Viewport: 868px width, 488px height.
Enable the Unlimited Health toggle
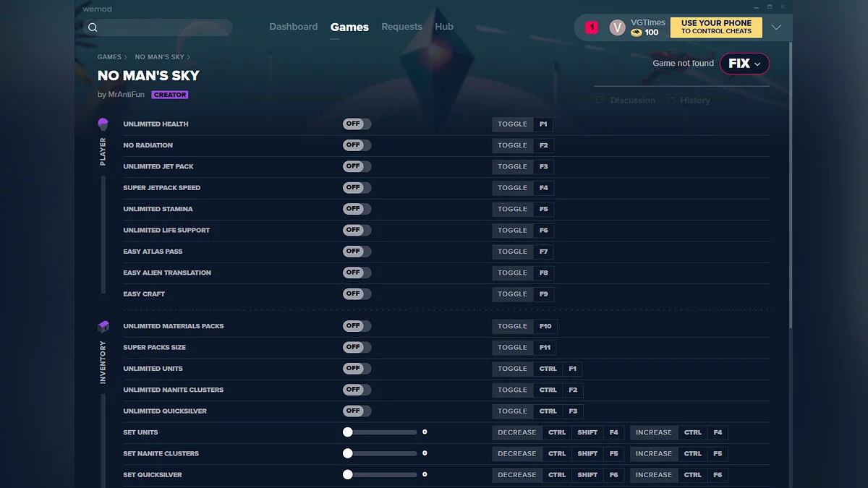[x=357, y=124]
